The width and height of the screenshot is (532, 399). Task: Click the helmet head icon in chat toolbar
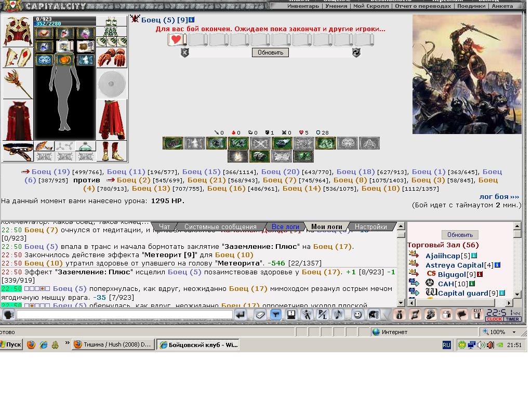(x=373, y=315)
